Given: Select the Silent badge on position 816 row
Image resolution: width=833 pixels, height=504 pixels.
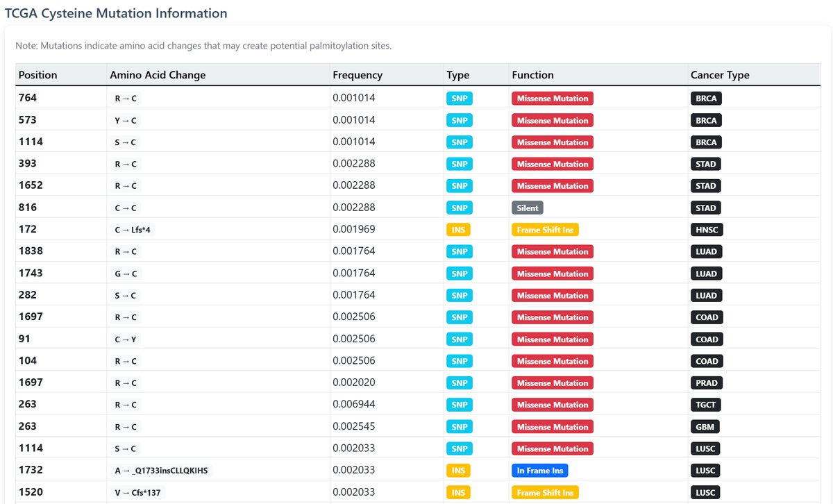Looking at the screenshot, I should 528,207.
